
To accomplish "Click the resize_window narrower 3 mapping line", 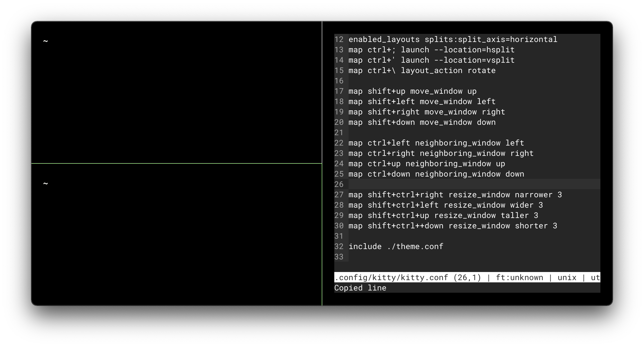I will [455, 194].
